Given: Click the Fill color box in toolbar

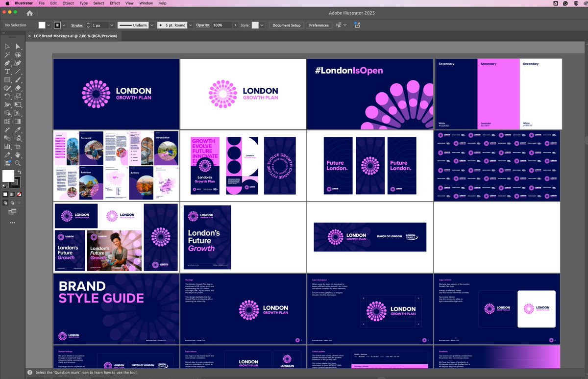Looking at the screenshot, I should pos(8,176).
